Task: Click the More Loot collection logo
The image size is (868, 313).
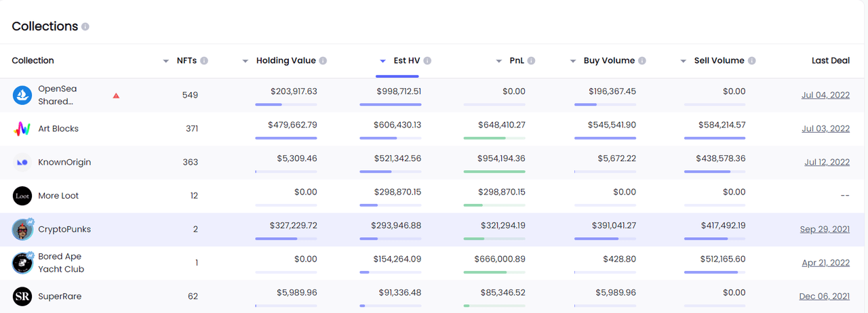Action: (x=22, y=196)
